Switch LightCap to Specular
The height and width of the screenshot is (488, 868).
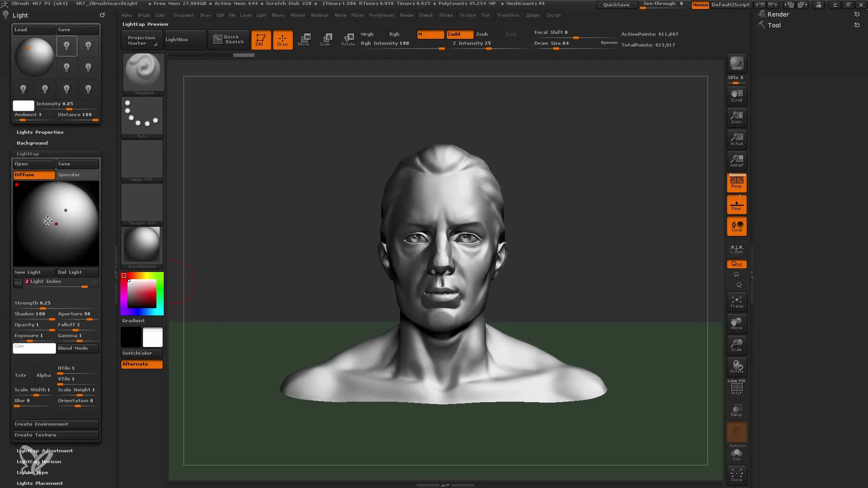[x=77, y=174]
